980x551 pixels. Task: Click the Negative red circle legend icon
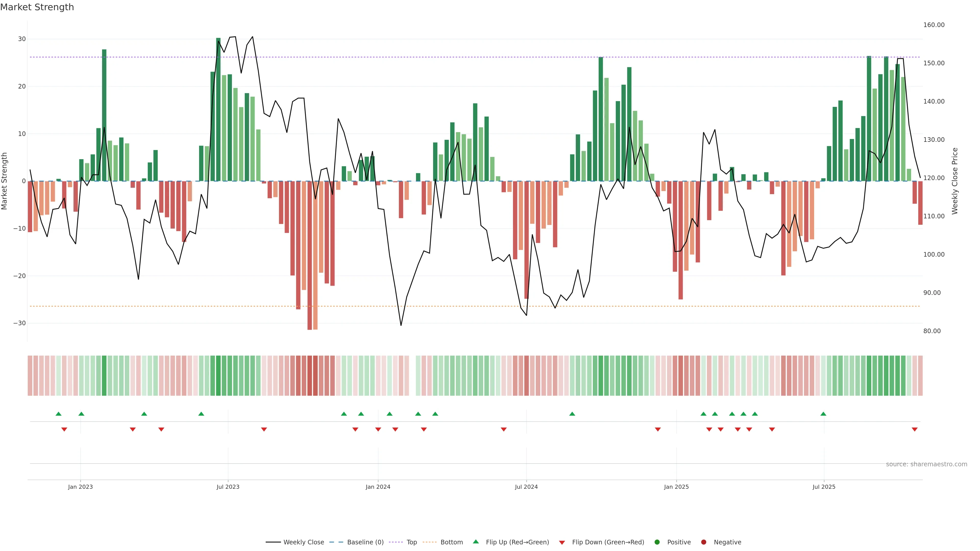703,542
